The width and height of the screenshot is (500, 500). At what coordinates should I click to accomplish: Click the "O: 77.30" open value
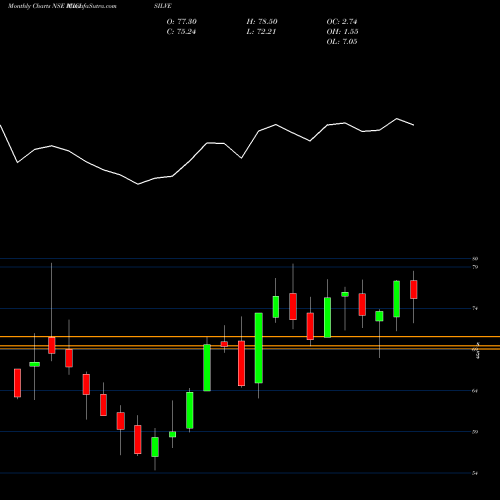pyautogui.click(x=182, y=22)
